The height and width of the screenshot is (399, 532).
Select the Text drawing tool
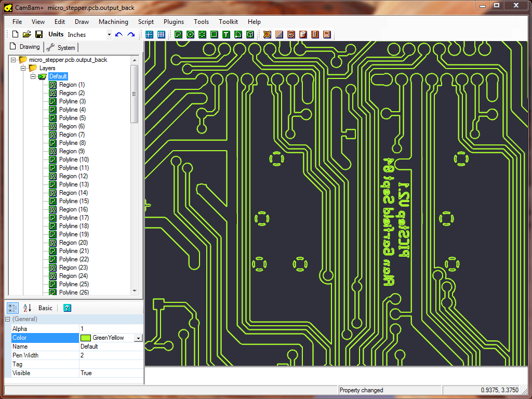click(x=226, y=34)
